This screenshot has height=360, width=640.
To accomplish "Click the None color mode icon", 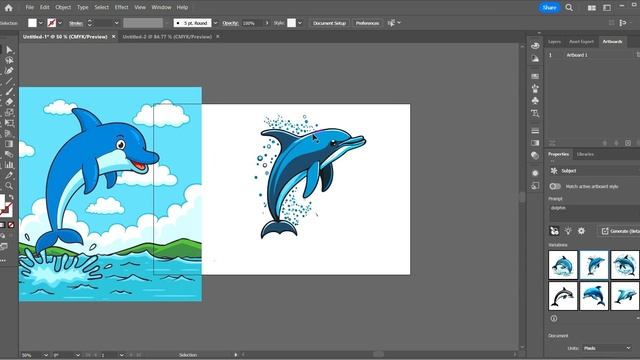I will (x=11, y=225).
